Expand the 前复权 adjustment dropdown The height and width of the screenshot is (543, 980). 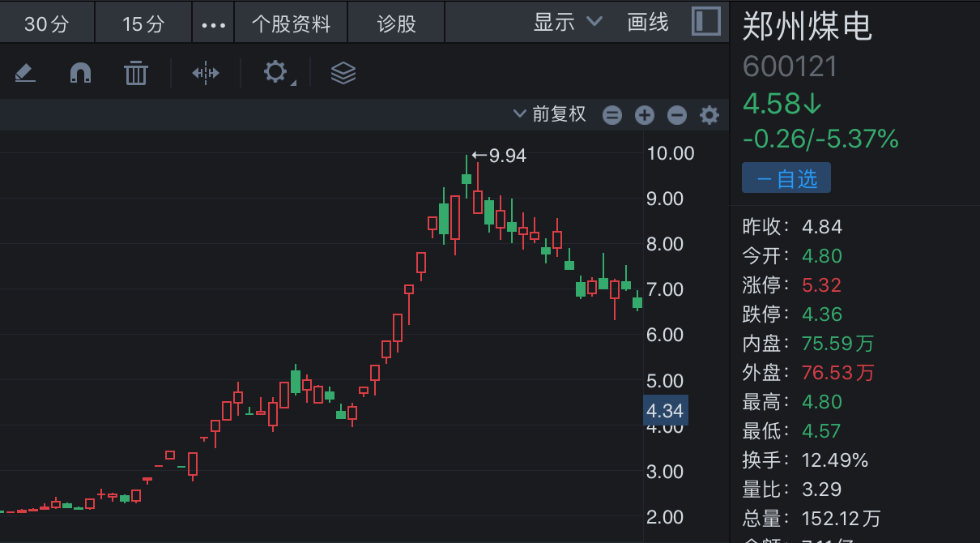550,114
